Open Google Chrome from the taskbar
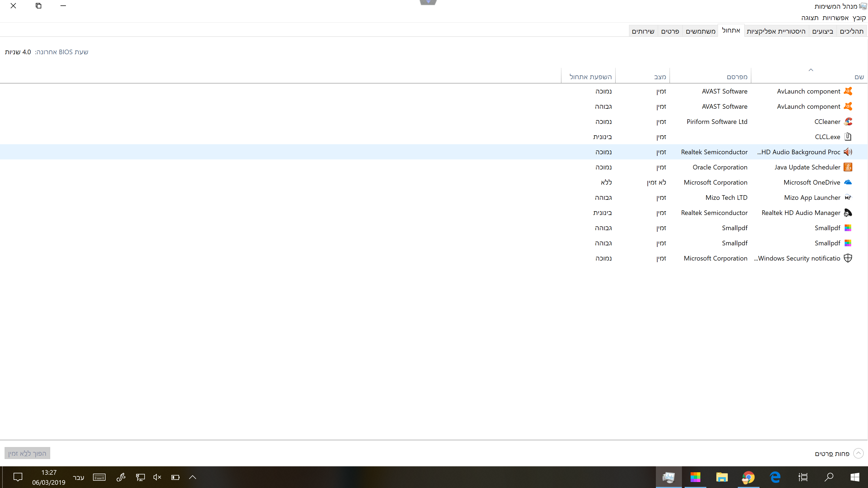The width and height of the screenshot is (868, 488). pyautogui.click(x=748, y=477)
